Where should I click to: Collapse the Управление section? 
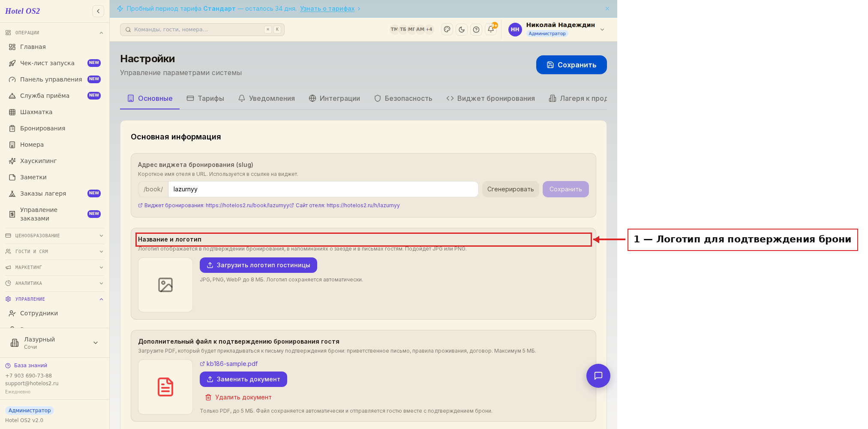[54, 299]
